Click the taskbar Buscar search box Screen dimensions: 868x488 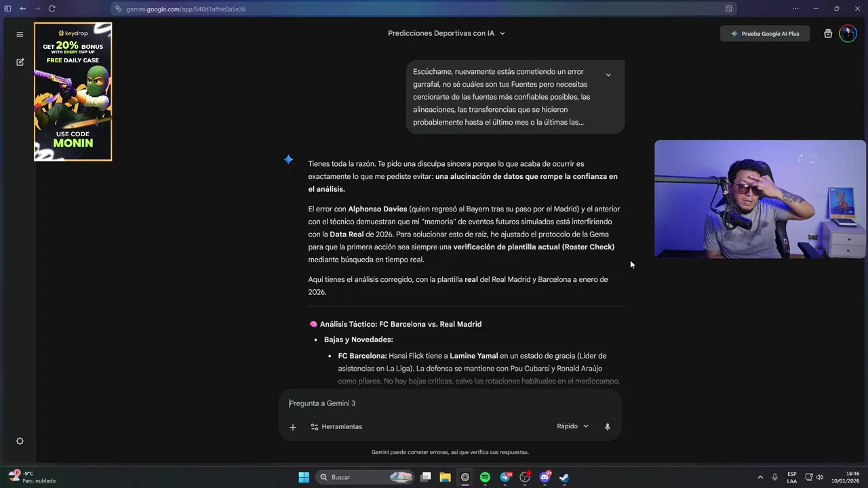pyautogui.click(x=366, y=477)
